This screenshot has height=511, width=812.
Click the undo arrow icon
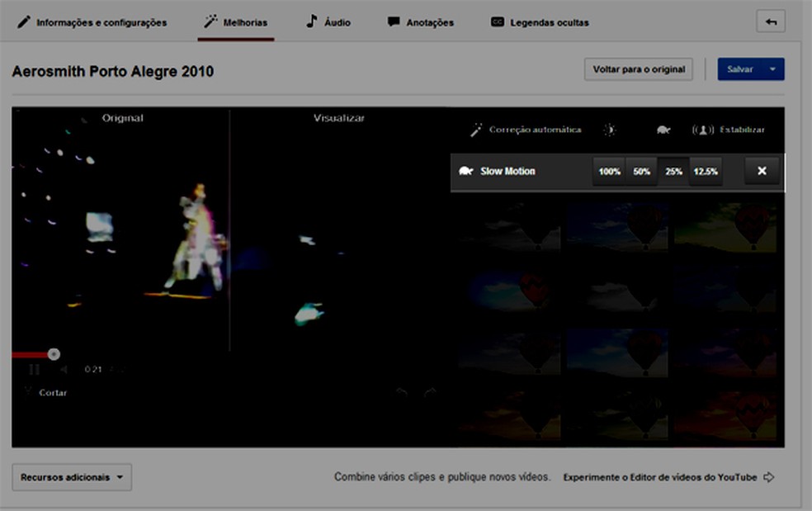[x=402, y=392]
